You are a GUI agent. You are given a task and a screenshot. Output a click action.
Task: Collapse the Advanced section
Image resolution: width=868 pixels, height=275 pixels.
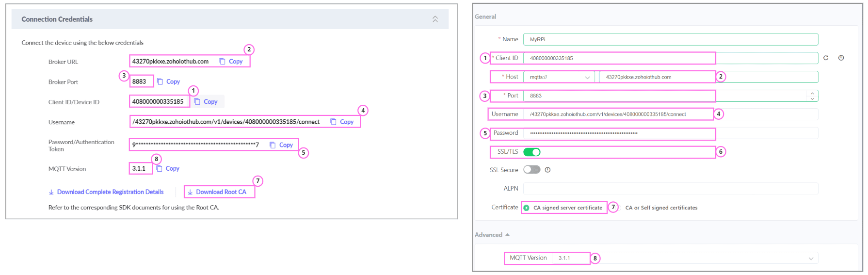(x=492, y=235)
